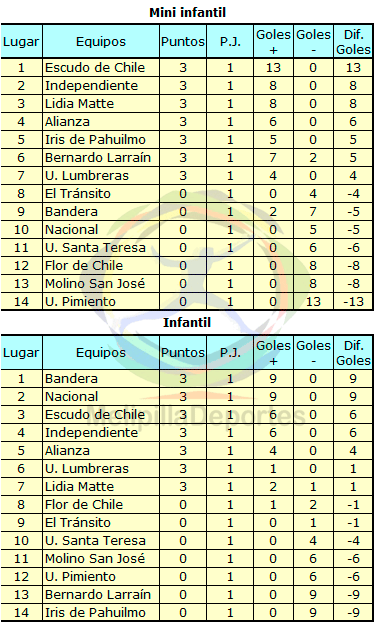This screenshot has height=622, width=374.
Task: Click El Tránsito in Mini infantil table
Action: point(78,194)
